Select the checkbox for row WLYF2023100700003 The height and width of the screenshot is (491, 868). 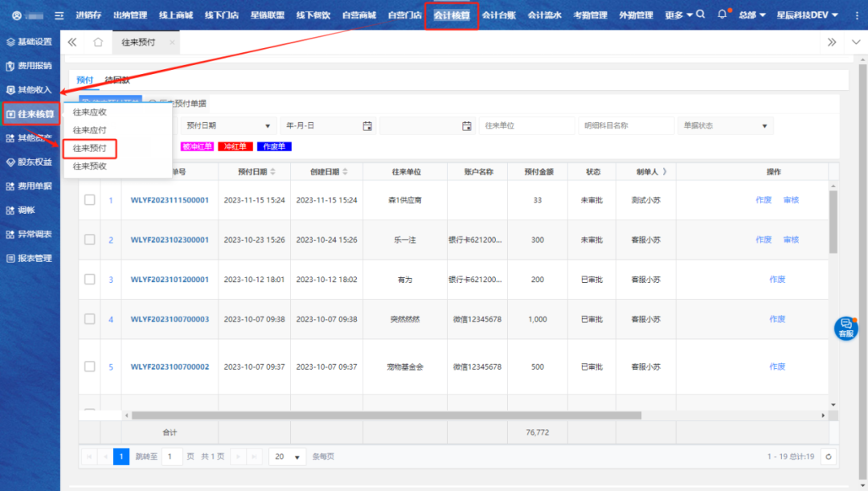click(x=90, y=319)
